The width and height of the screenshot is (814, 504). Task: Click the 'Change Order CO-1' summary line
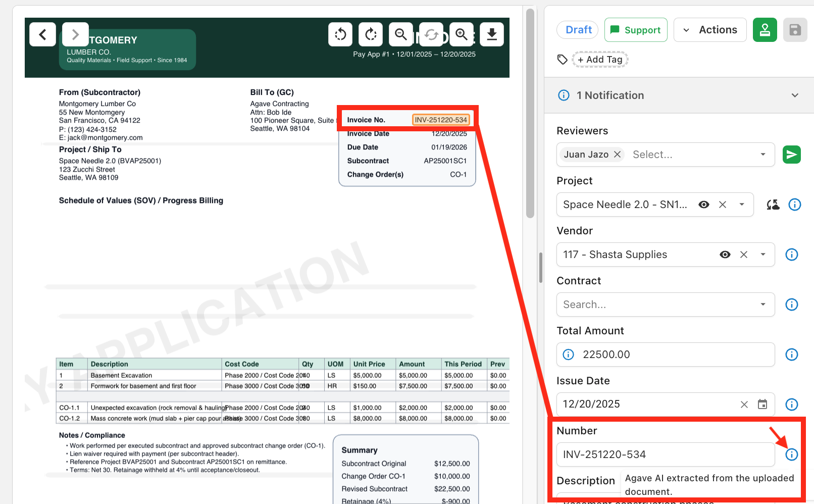[x=405, y=476]
